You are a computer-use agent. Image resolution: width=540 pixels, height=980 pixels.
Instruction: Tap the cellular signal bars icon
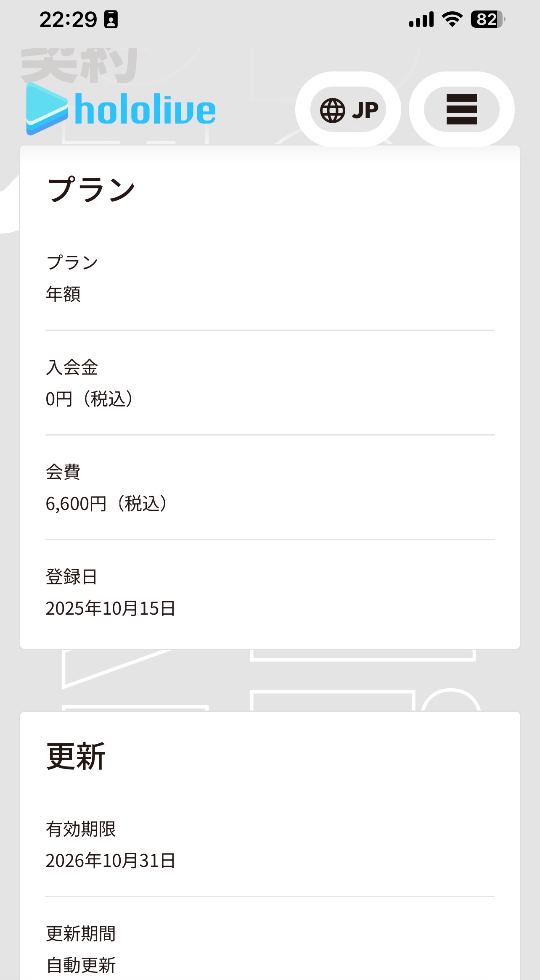click(x=421, y=20)
